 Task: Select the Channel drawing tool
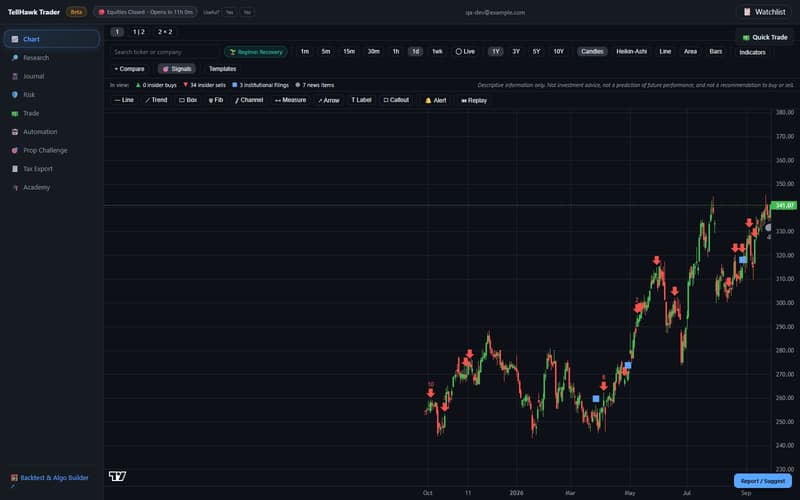pyautogui.click(x=249, y=100)
